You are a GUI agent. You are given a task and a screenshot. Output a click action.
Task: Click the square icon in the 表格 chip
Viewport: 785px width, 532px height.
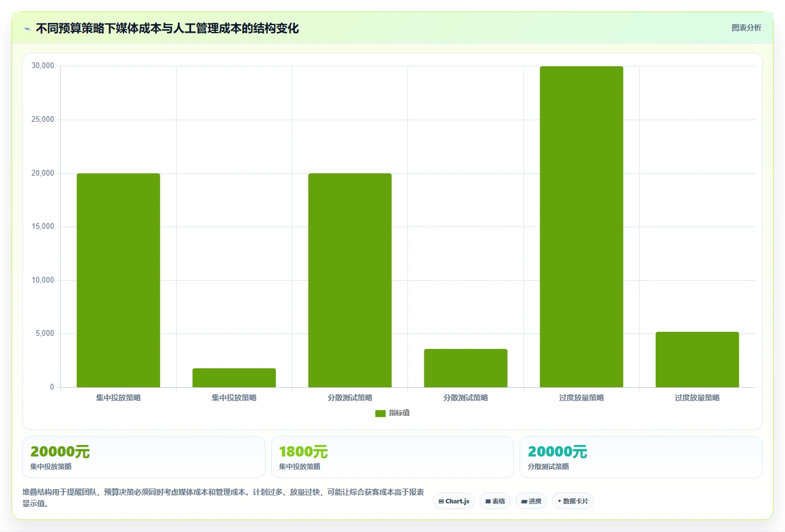488,502
